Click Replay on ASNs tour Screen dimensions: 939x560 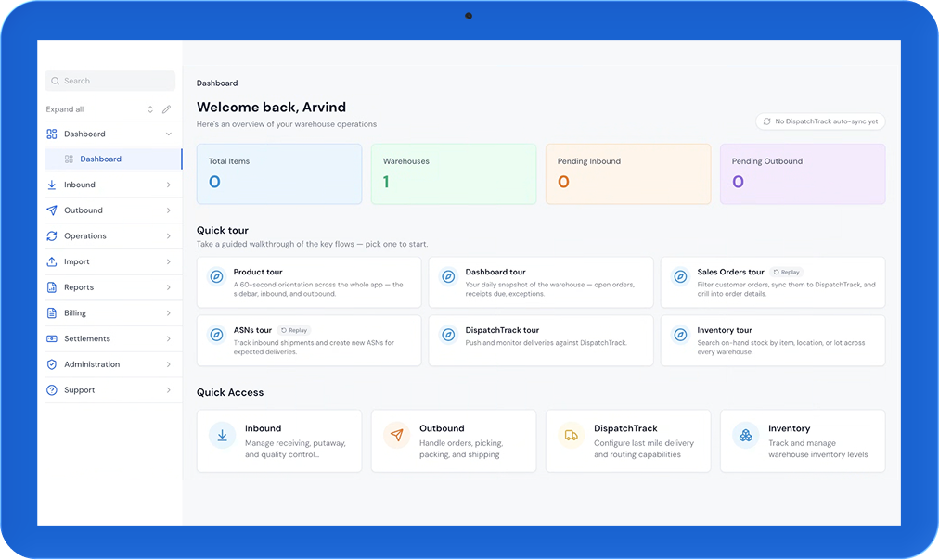click(x=294, y=330)
